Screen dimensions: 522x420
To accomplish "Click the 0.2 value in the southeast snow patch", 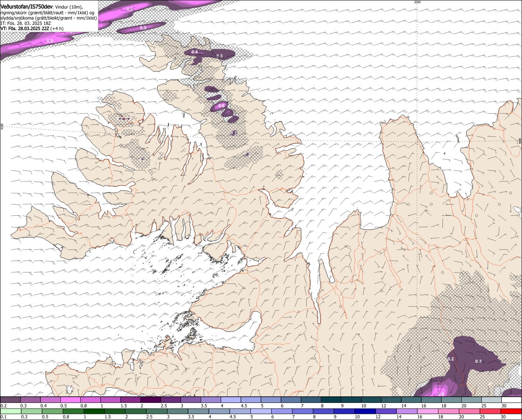I will tap(451, 359).
